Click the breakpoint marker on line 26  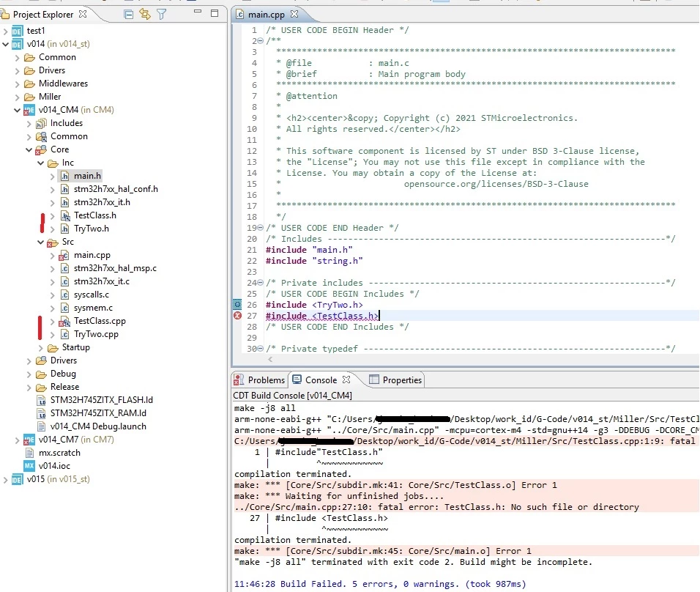pyautogui.click(x=237, y=305)
